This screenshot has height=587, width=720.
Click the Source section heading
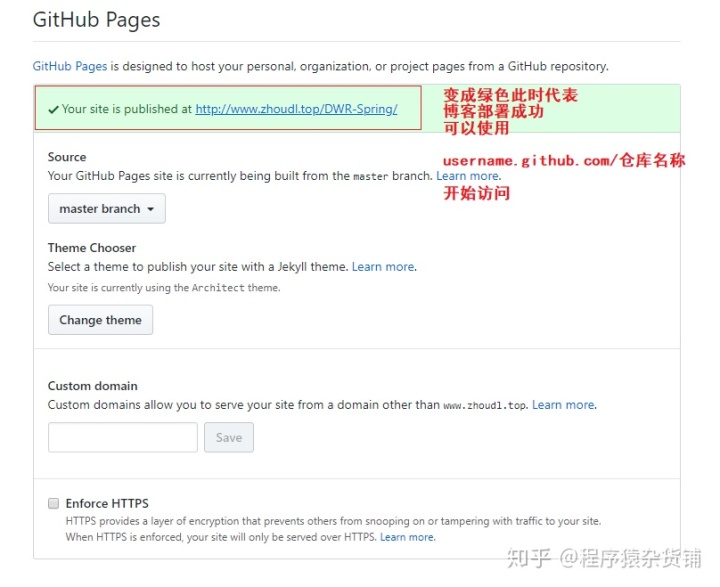(67, 157)
